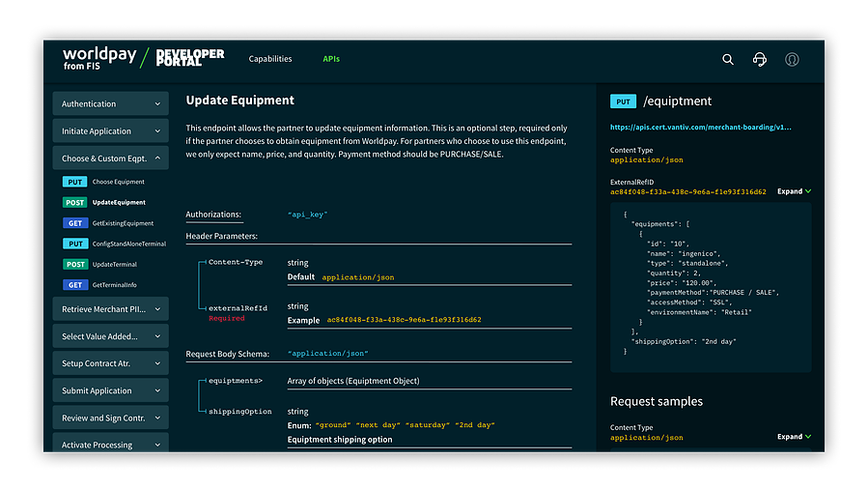The height and width of the screenshot is (489, 868).
Task: Click the PUT badge next to /equiptment
Action: pos(623,101)
